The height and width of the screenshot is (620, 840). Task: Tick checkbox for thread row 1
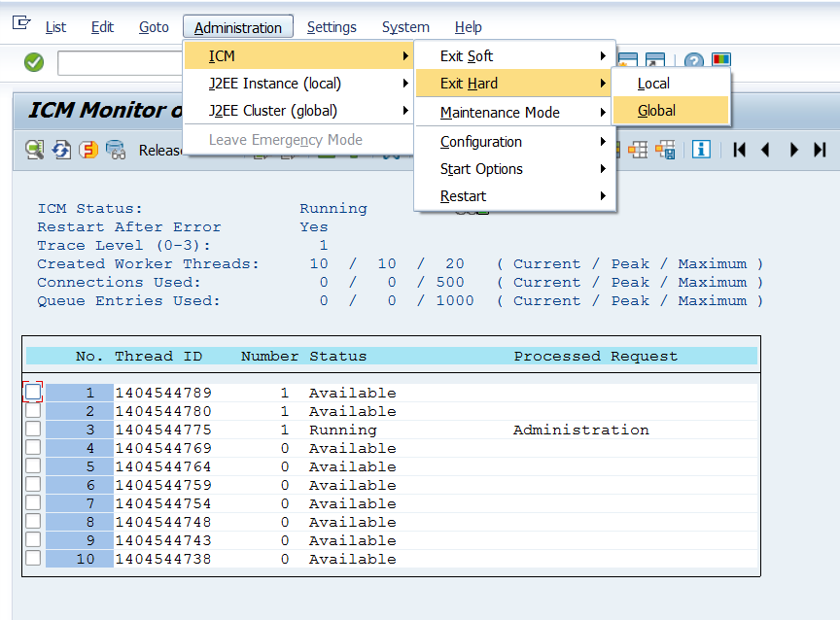tap(33, 392)
